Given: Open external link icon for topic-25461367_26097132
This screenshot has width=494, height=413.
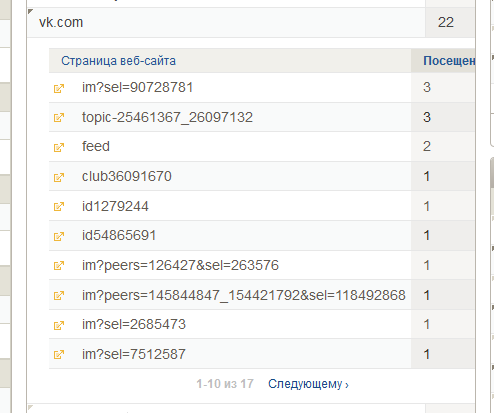Looking at the screenshot, I should pyautogui.click(x=59, y=118).
